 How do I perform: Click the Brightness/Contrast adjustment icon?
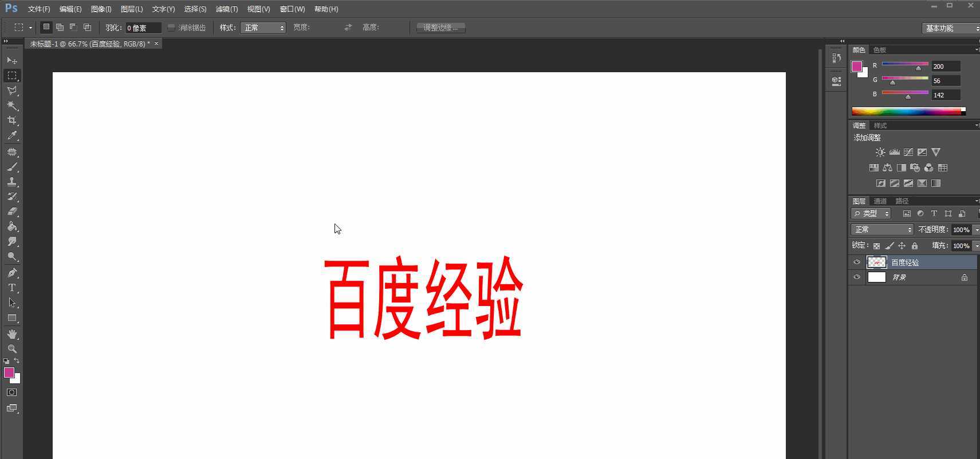pos(880,152)
